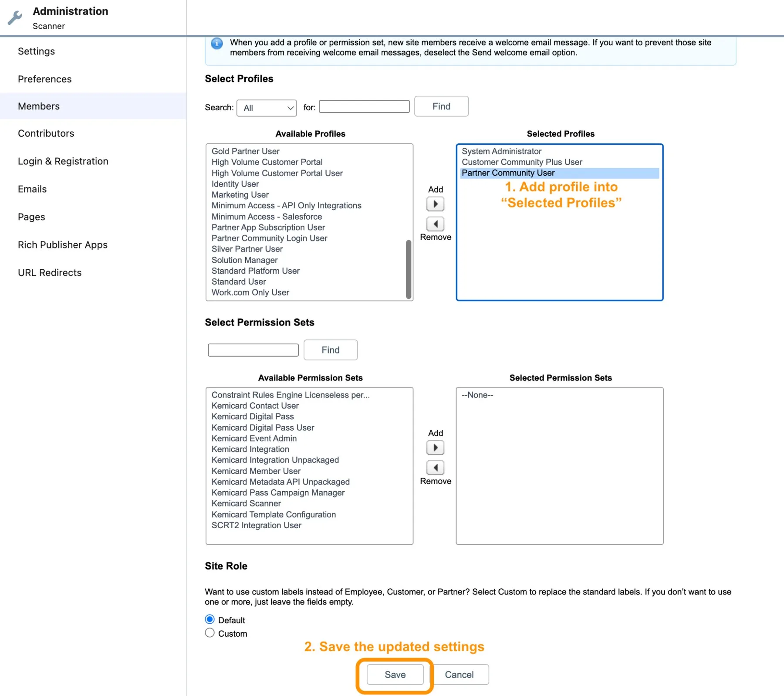Select 'Identity User' in Available Profiles
This screenshot has width=784, height=696.
pyautogui.click(x=235, y=184)
